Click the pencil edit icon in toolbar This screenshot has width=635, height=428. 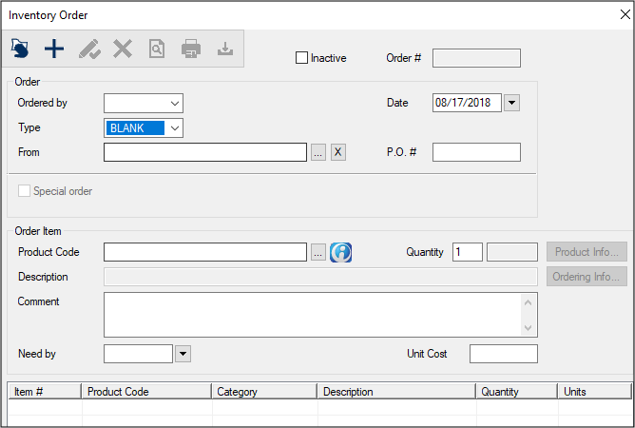pyautogui.click(x=89, y=48)
